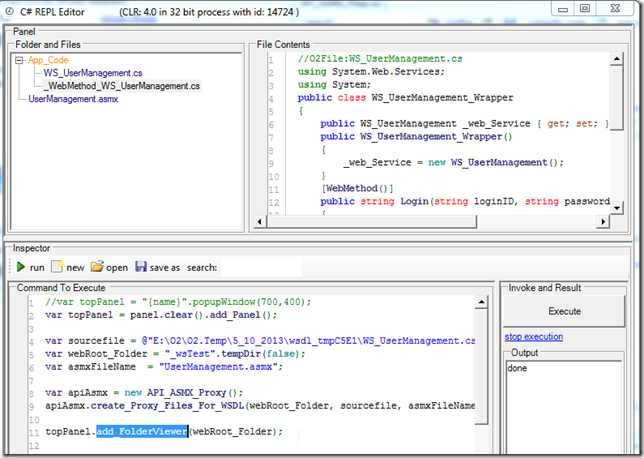This screenshot has width=644, height=458.
Task: Click the Execute button
Action: coord(564,311)
